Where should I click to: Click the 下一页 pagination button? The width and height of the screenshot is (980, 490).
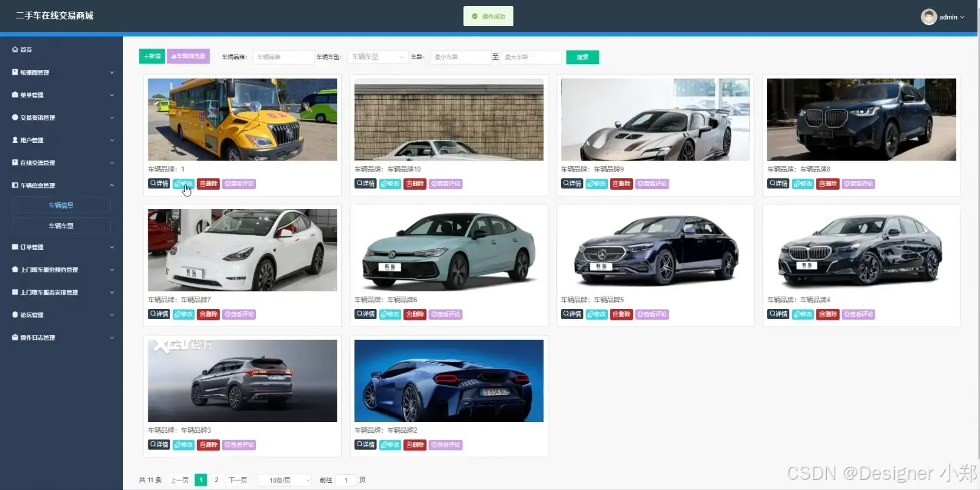tap(238, 480)
